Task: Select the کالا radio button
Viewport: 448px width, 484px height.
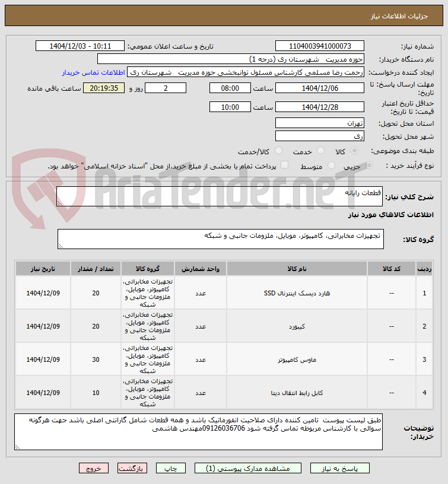Action: [x=354, y=151]
